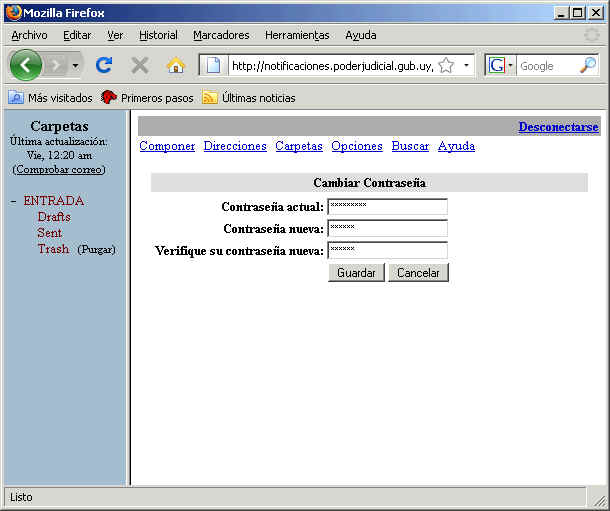This screenshot has height=511, width=610.
Task: Open the Ayuda menu in menu bar
Action: pos(361,35)
